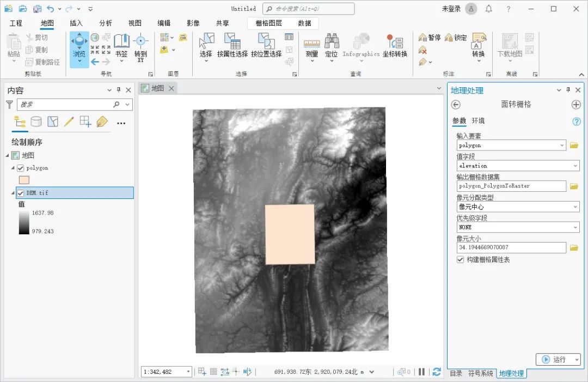Open the Locate (定位) tool

pyautogui.click(x=332, y=47)
